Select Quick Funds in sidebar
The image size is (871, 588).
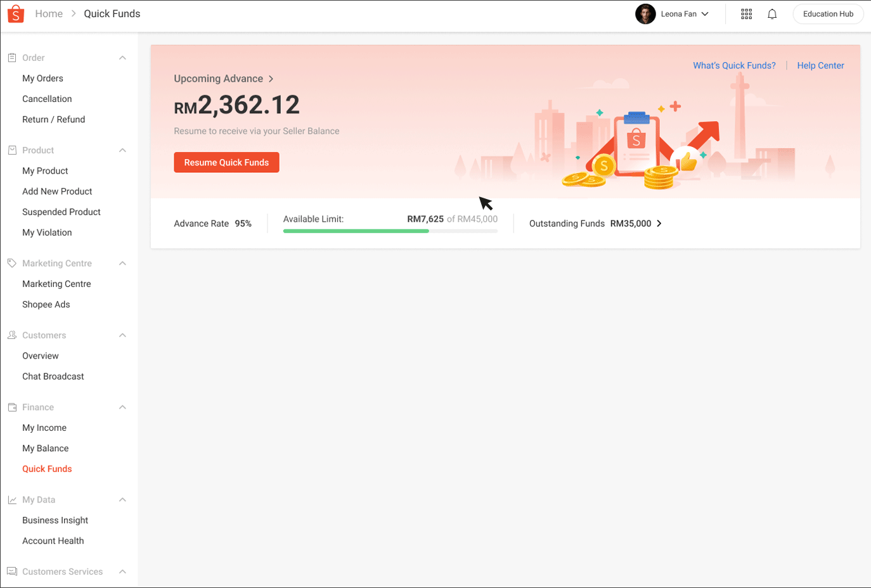(47, 469)
